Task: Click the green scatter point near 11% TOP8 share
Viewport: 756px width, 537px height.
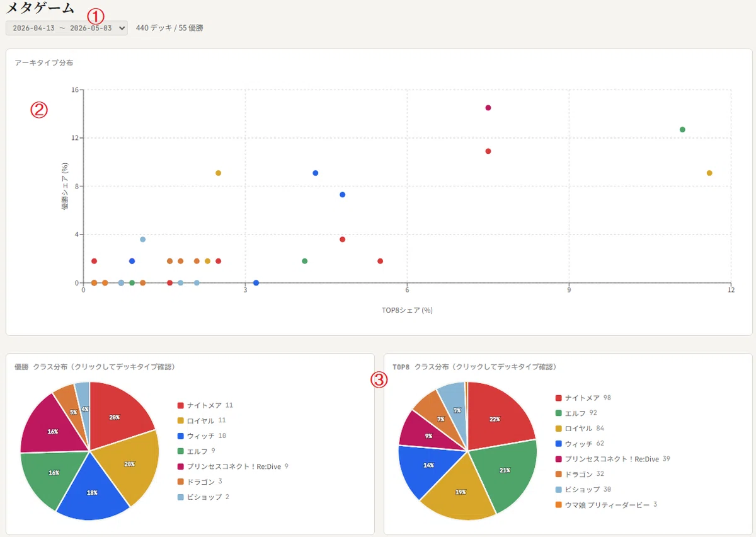Action: [682, 130]
